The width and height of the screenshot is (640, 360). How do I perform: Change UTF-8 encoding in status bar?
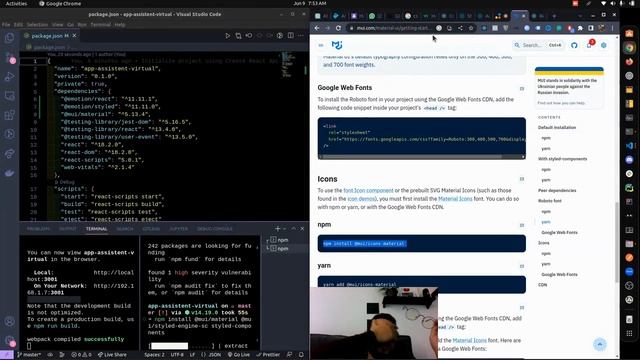coord(177,355)
